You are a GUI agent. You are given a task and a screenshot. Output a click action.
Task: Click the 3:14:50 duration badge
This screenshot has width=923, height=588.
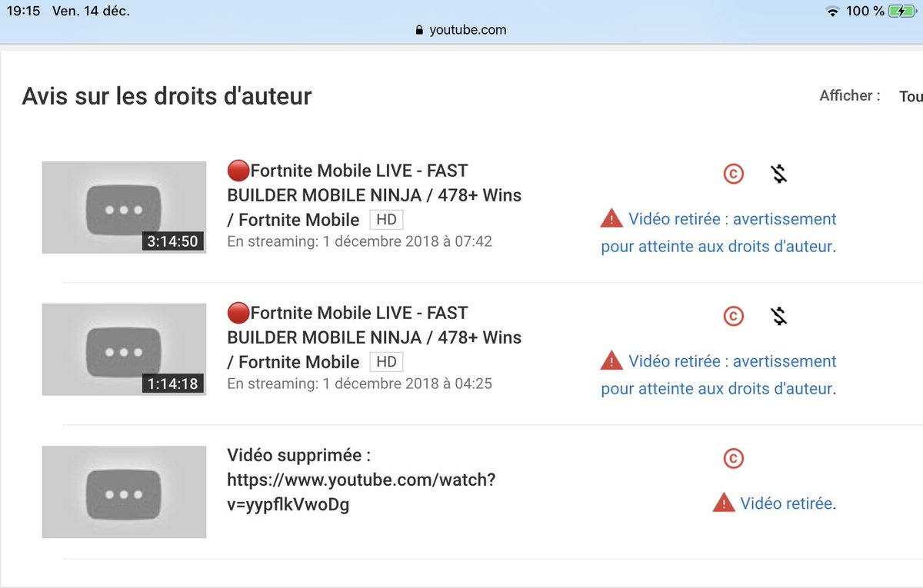tap(173, 241)
